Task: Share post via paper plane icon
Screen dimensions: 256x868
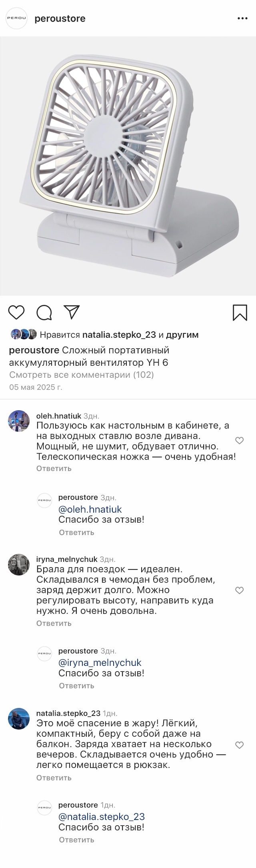Action: pos(72,312)
